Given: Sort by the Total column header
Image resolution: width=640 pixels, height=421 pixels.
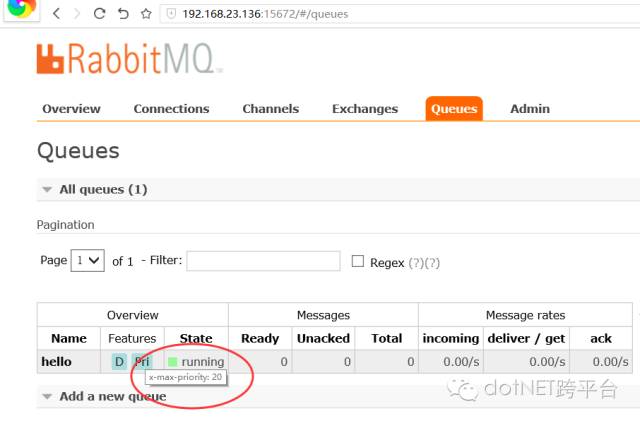Looking at the screenshot, I should click(387, 338).
